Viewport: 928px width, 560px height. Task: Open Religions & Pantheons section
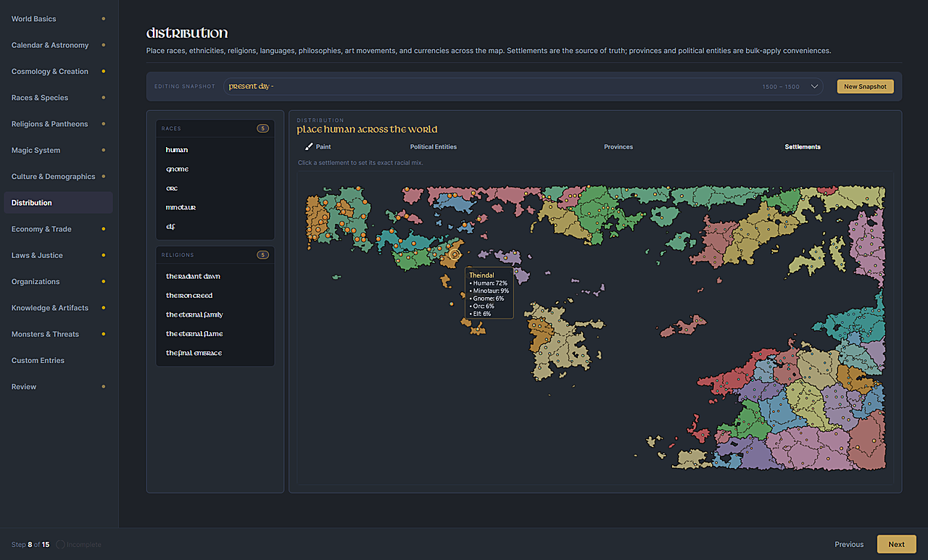tap(58, 124)
